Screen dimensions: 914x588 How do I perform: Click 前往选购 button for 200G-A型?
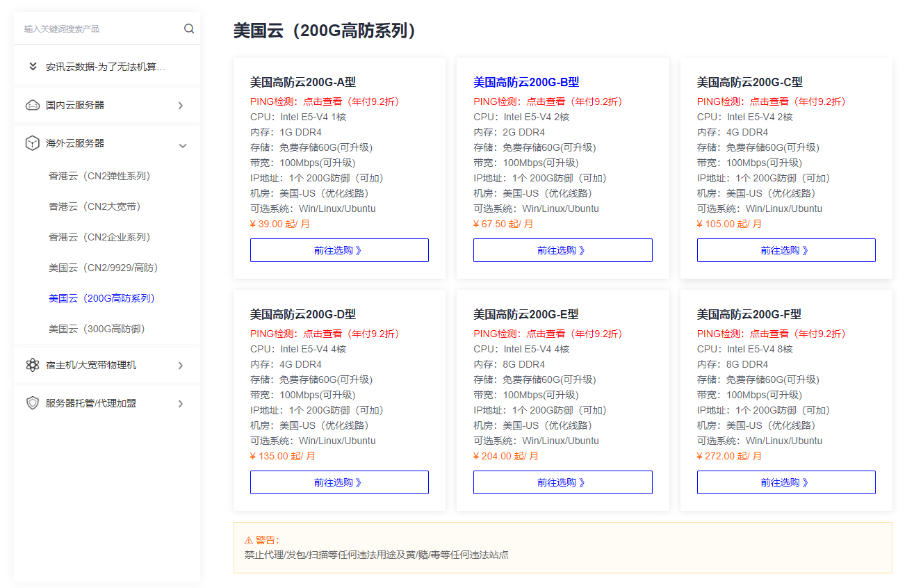coord(339,250)
